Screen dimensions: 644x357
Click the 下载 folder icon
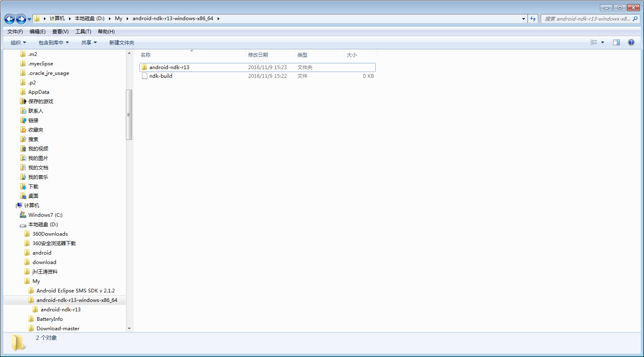point(23,186)
